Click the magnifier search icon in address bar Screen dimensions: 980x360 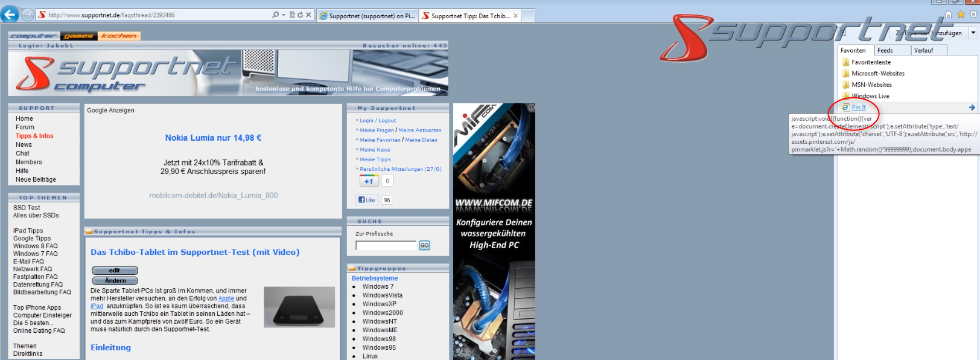click(276, 15)
